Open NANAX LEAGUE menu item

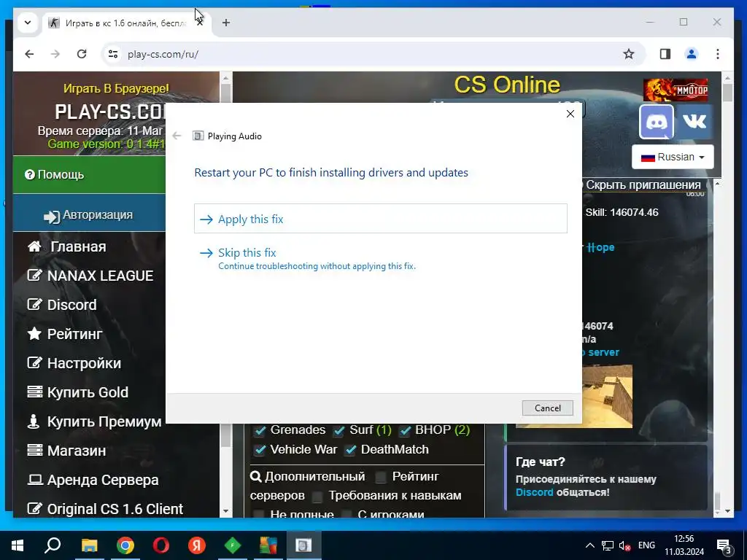click(90, 276)
